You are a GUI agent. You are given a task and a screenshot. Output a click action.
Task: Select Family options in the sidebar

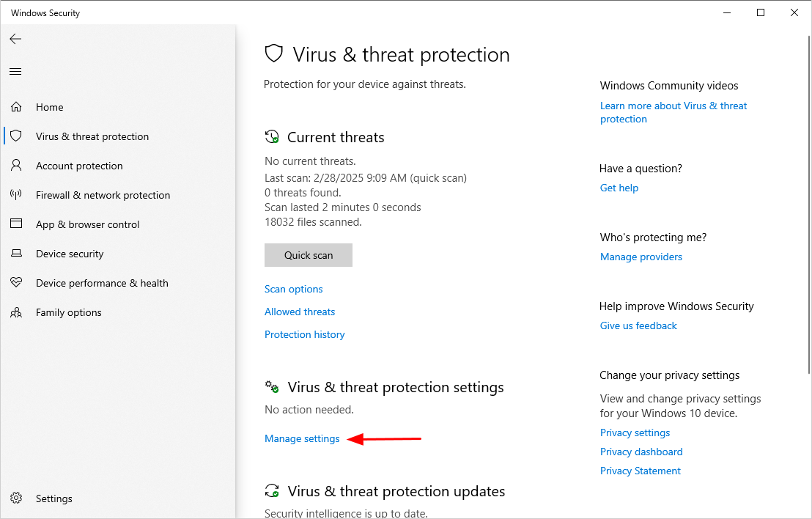(x=68, y=312)
